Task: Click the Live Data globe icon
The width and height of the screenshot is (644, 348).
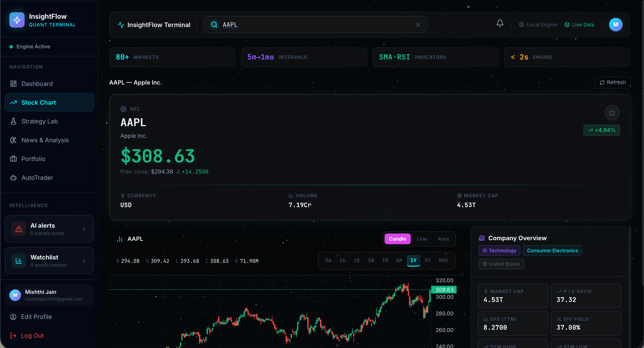Action: click(567, 25)
